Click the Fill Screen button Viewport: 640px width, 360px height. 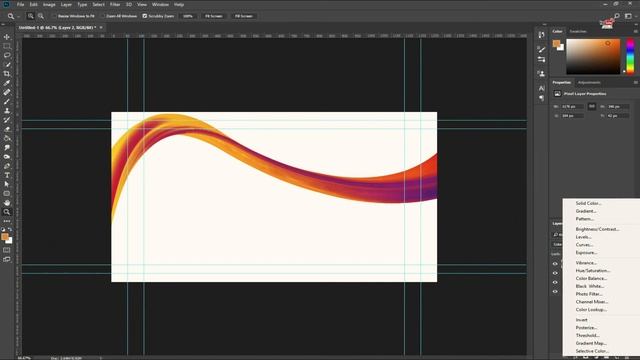point(244,16)
